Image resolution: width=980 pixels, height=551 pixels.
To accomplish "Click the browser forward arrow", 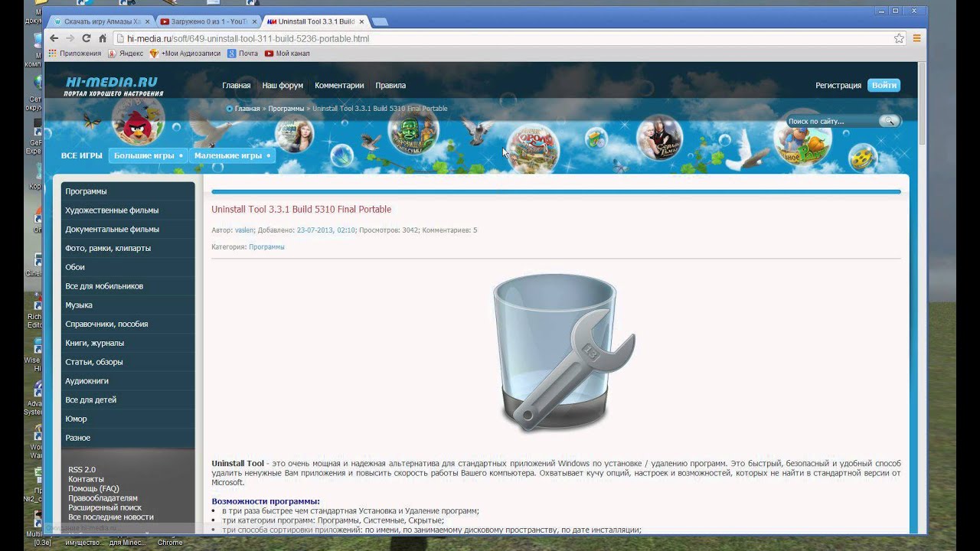I will tap(70, 38).
